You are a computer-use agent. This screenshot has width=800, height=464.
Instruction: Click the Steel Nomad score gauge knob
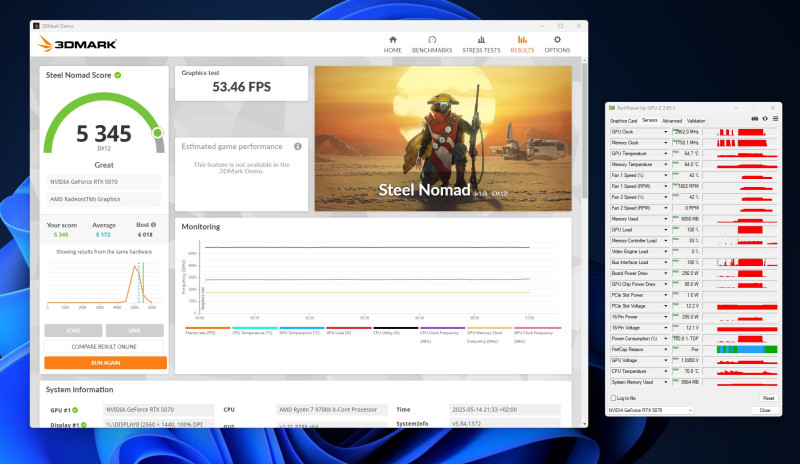(x=158, y=133)
